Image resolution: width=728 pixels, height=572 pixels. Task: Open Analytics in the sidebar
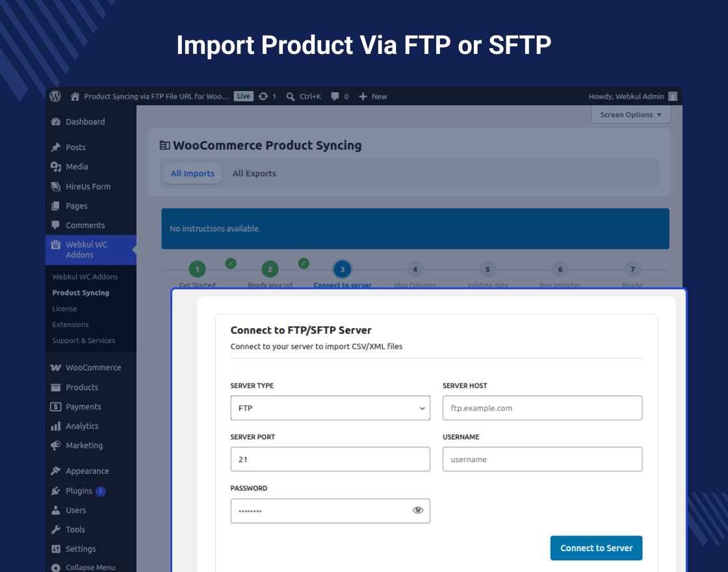(x=82, y=426)
